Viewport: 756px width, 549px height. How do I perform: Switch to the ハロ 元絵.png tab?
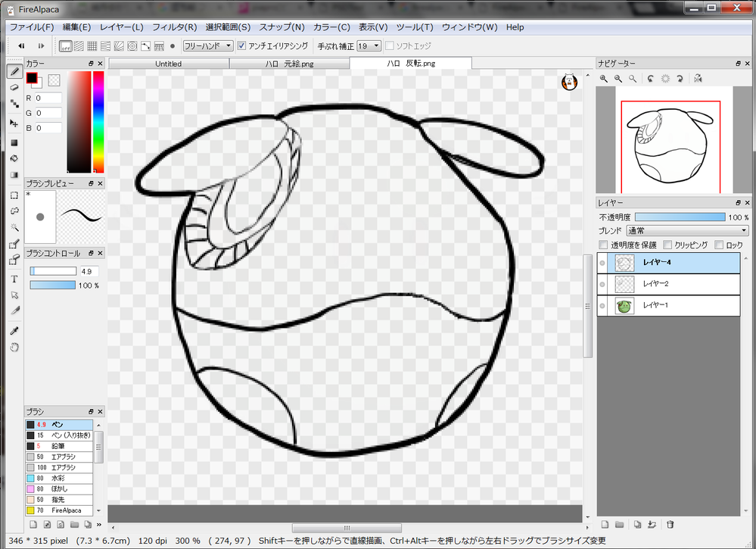(x=289, y=64)
